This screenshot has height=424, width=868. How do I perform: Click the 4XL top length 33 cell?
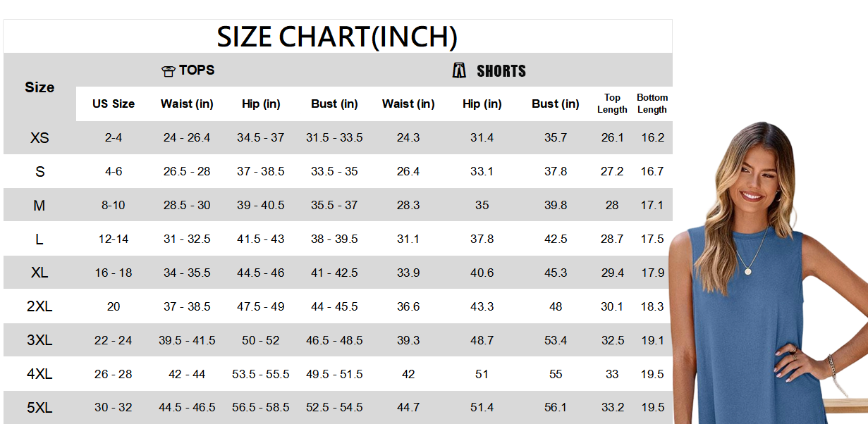coord(612,374)
